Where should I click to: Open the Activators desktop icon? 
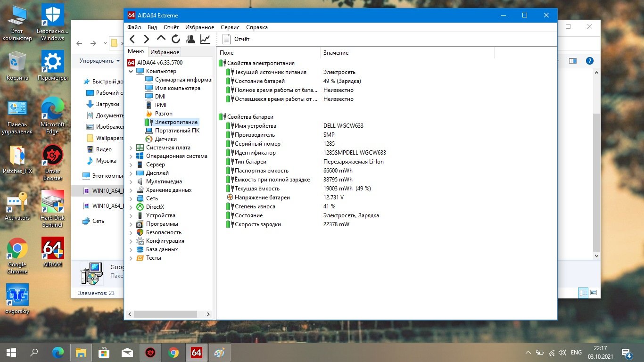click(17, 206)
